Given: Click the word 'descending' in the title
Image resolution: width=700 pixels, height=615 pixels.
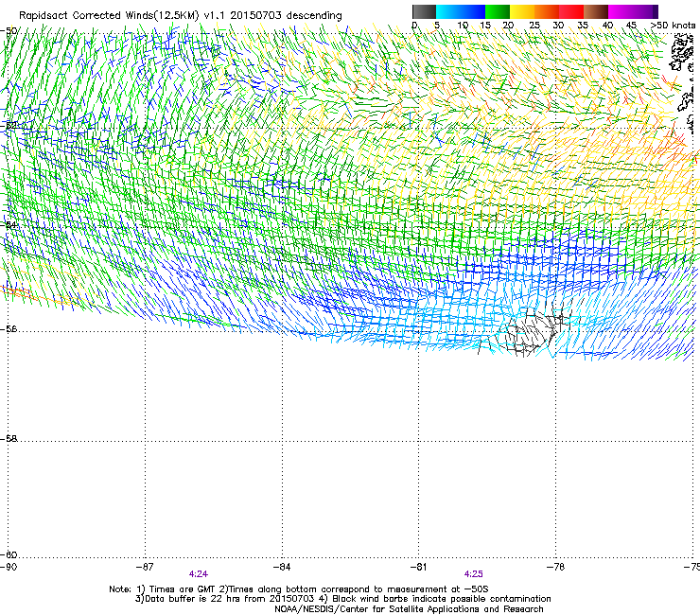Looking at the screenshot, I should click(x=314, y=15).
